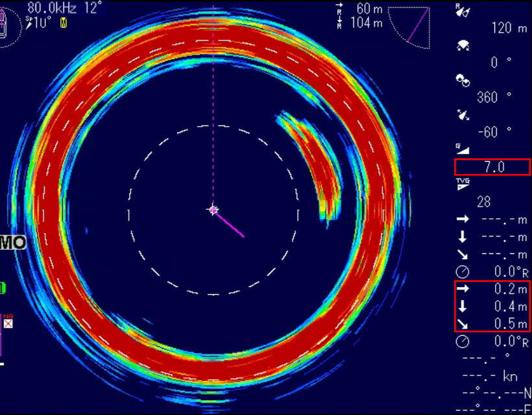Click the own-ship marker at sonar center

(x=213, y=210)
